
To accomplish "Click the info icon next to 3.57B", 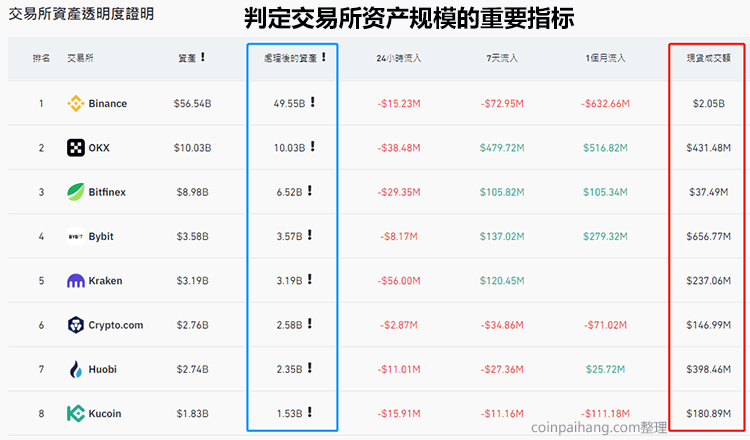I will tap(309, 235).
